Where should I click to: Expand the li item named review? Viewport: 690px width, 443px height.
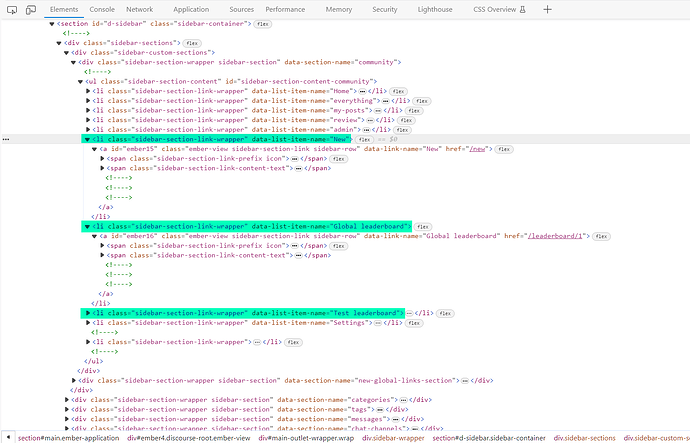tap(88, 120)
